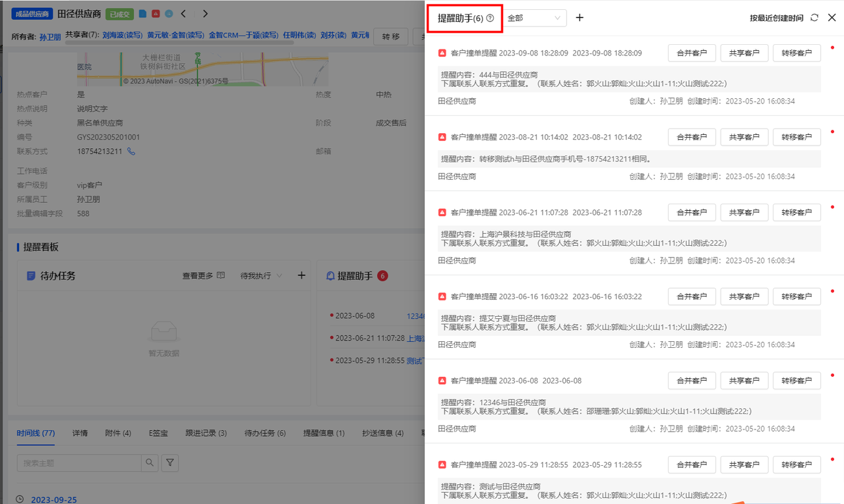Click 合并客户 on the 2023-06-16 reminder
The height and width of the screenshot is (504, 844).
[x=692, y=296]
